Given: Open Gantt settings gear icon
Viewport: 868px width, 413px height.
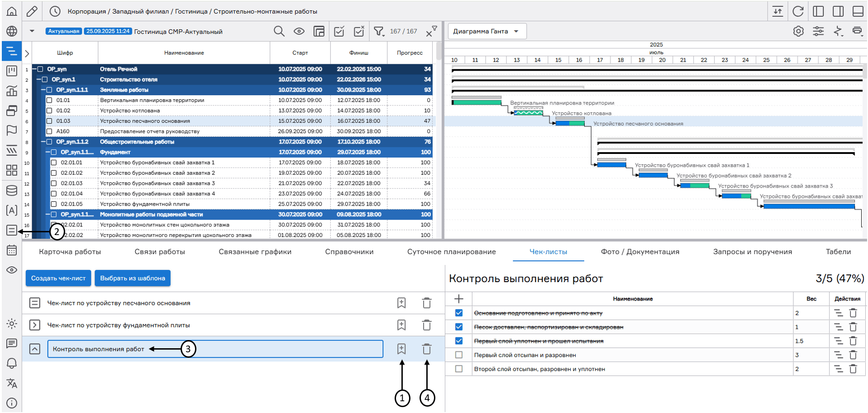Looking at the screenshot, I should tap(798, 31).
